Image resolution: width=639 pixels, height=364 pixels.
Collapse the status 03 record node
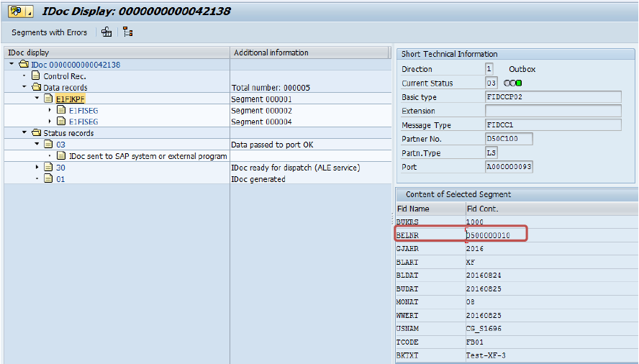(37, 145)
